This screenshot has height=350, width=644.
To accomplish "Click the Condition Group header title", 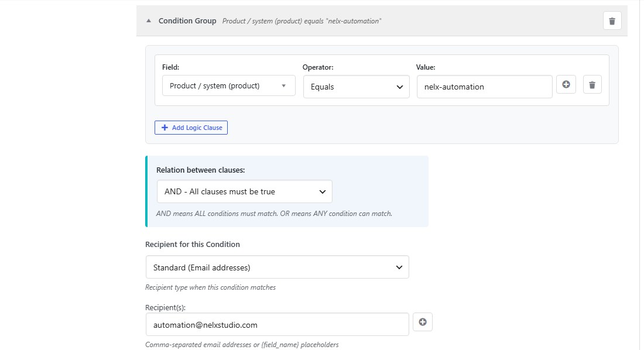I will click(187, 21).
